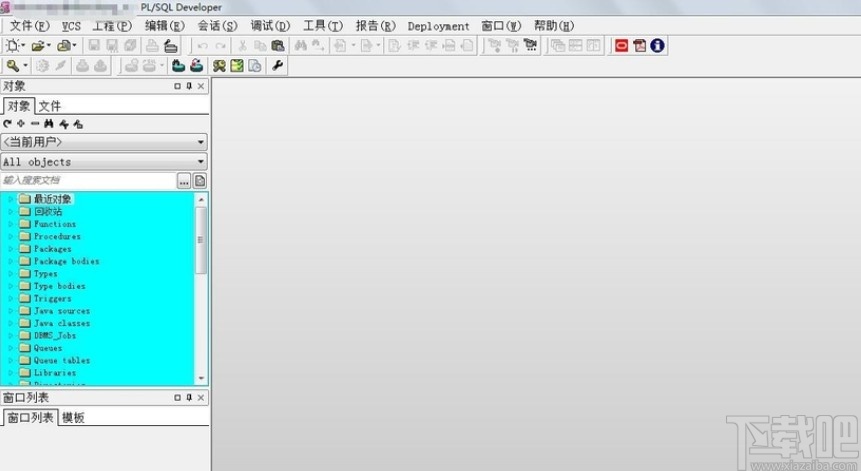Pin the 对象 panel
The height and width of the screenshot is (471, 861).
189,86
